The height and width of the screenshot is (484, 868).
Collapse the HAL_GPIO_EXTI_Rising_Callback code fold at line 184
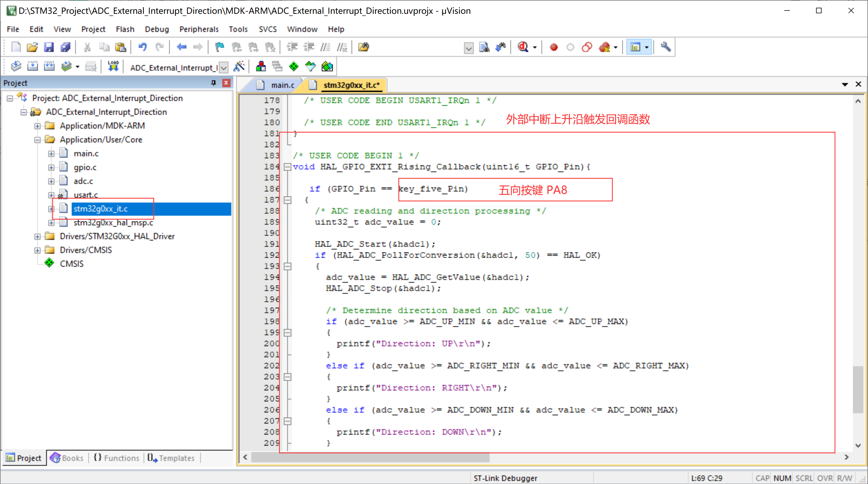287,167
